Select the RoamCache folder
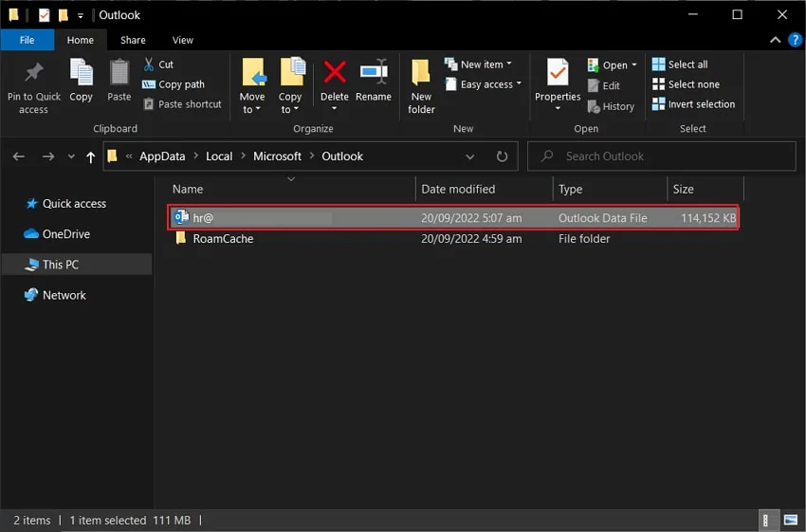 [x=223, y=239]
